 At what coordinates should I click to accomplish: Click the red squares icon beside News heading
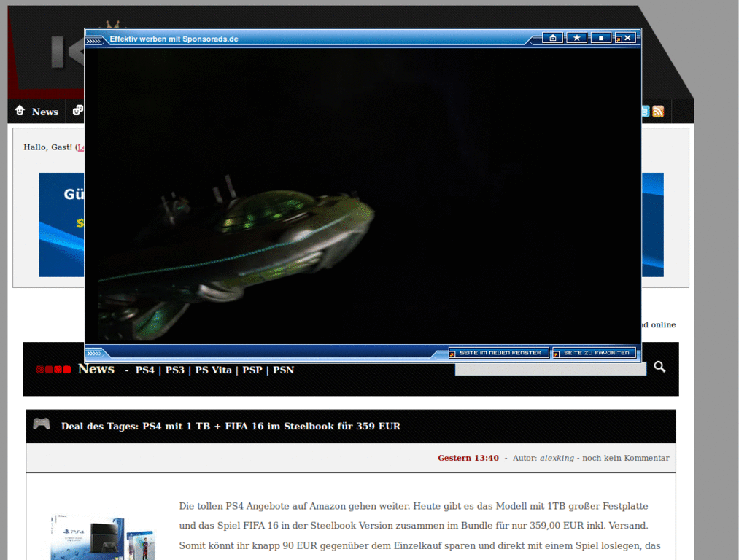coord(53,370)
